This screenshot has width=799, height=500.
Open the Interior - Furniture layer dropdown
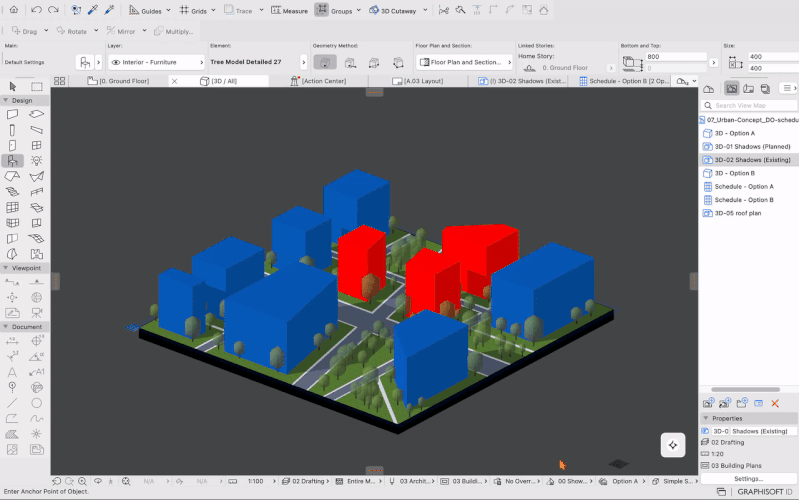[156, 62]
